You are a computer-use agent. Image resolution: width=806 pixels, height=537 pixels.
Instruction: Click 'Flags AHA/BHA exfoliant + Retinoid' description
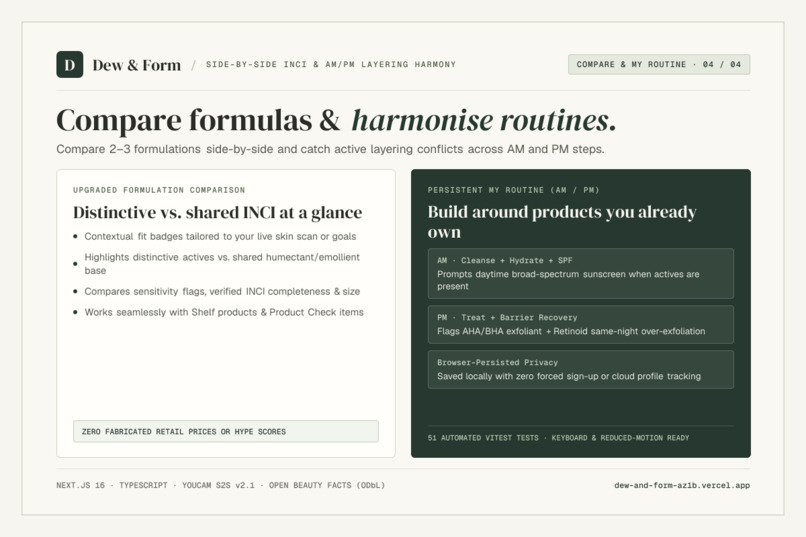tap(571, 331)
